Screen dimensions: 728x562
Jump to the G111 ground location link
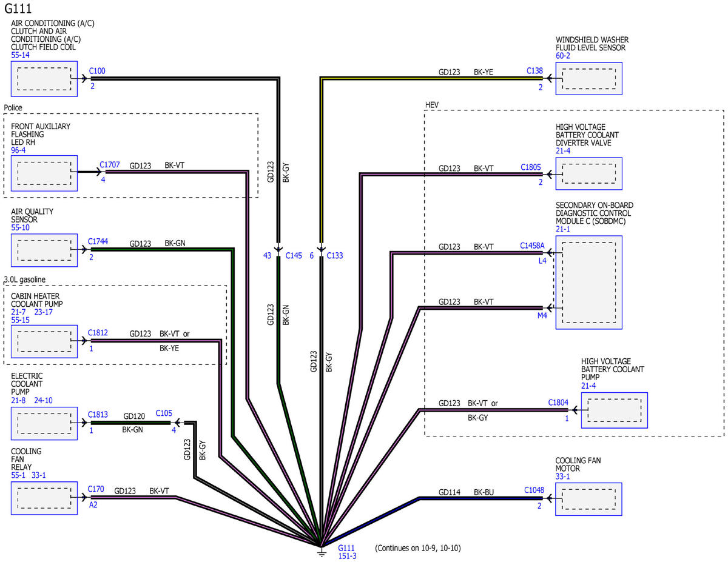tap(346, 547)
